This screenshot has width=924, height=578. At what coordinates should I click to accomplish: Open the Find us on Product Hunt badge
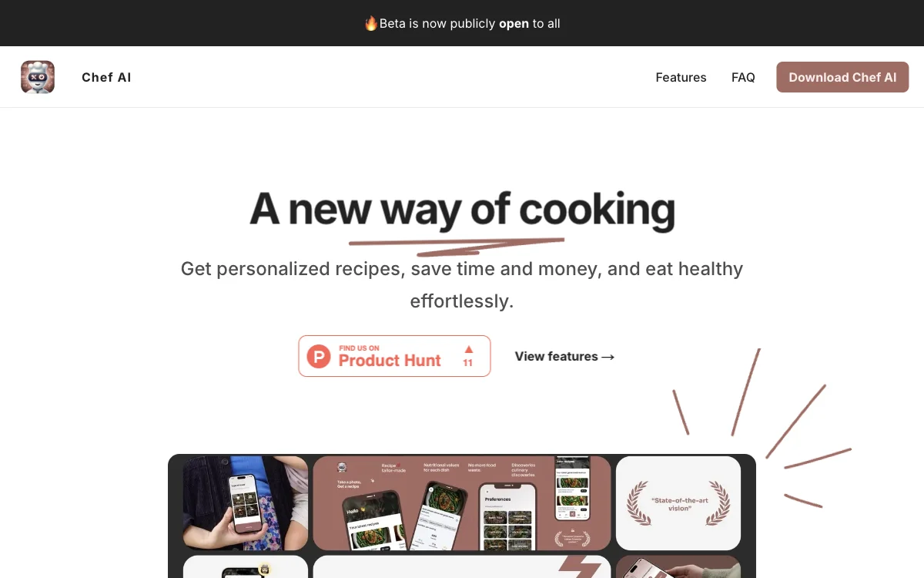394,356
